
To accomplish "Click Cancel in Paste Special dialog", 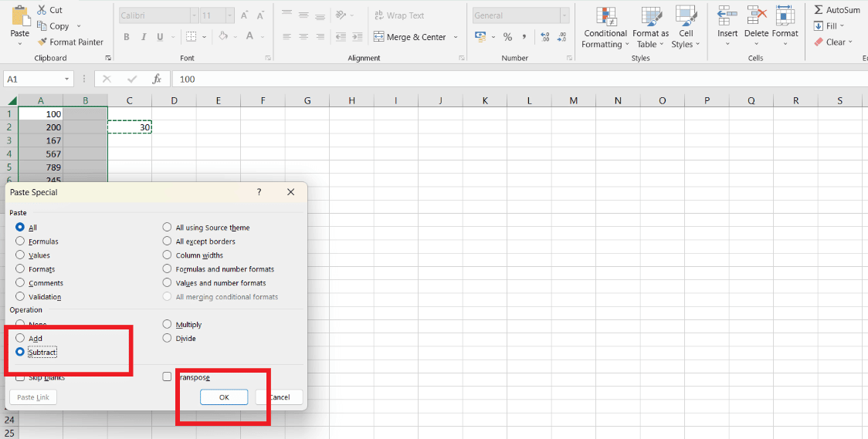I will coord(279,397).
